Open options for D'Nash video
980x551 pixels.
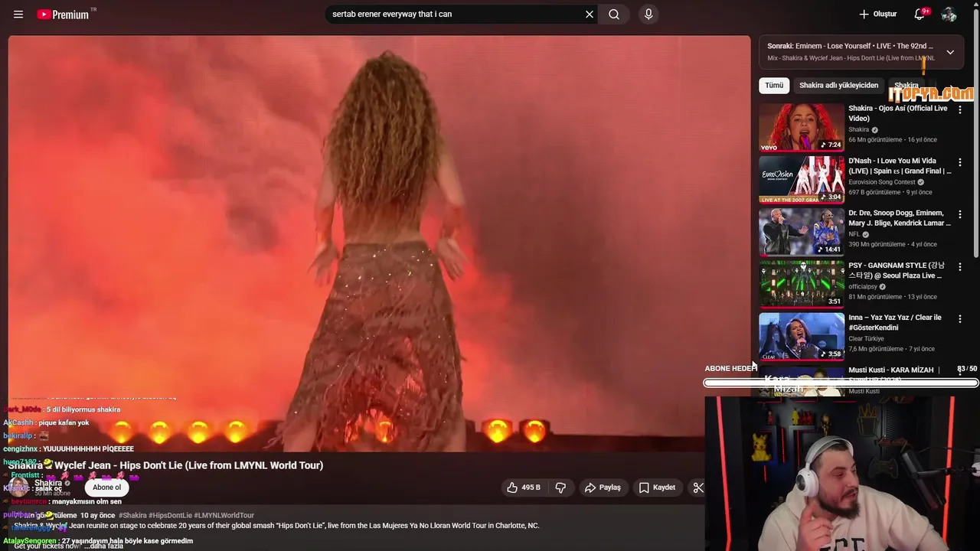click(960, 162)
